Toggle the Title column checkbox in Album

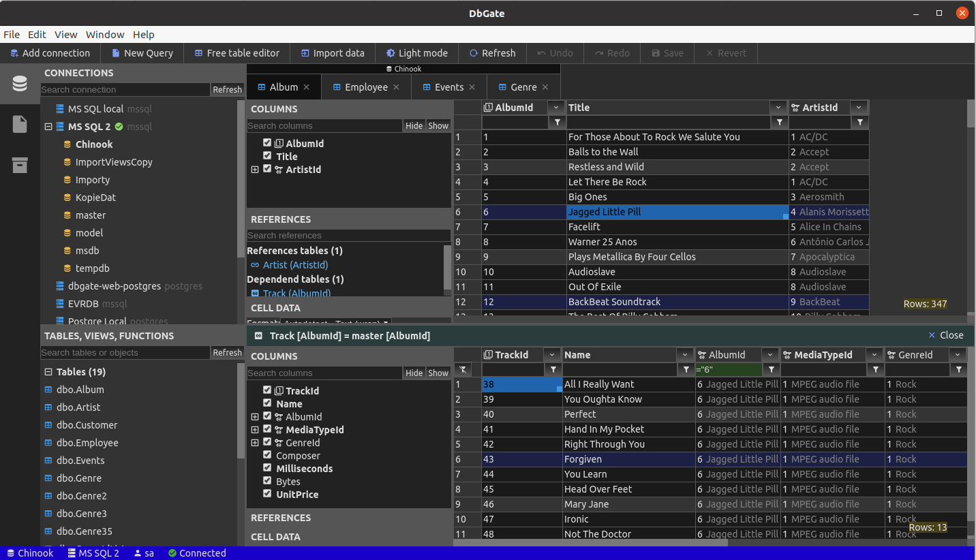[x=267, y=156]
